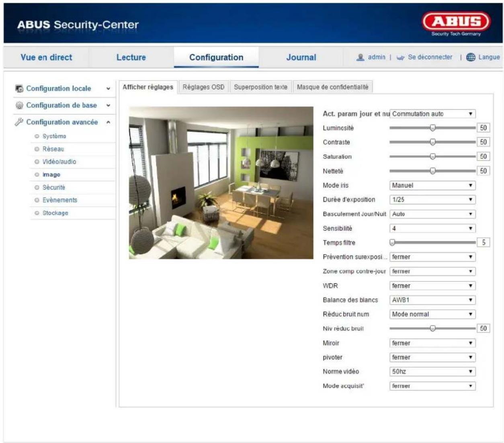Open the Système settings page
The height and width of the screenshot is (443, 504).
(x=54, y=136)
